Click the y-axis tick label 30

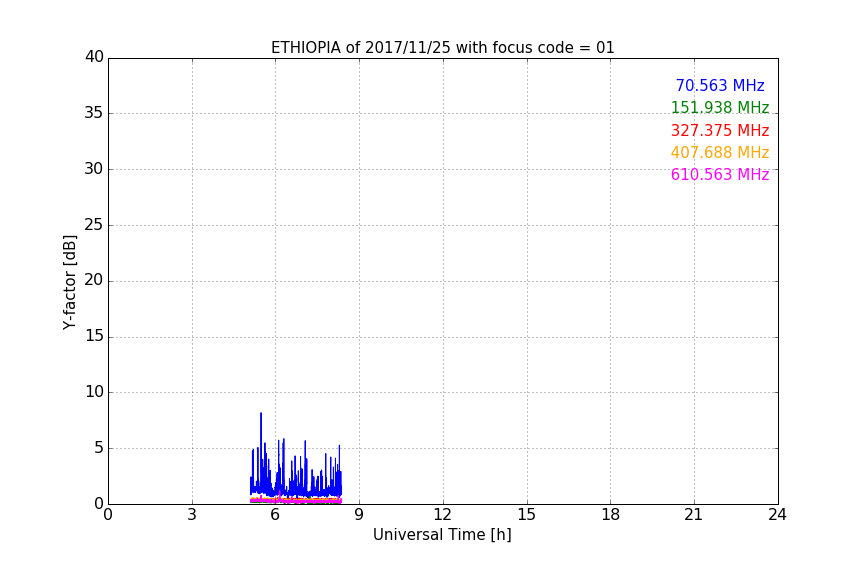coord(94,169)
